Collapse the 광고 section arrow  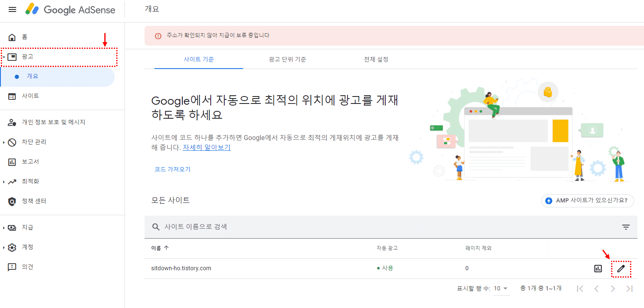(x=4, y=57)
